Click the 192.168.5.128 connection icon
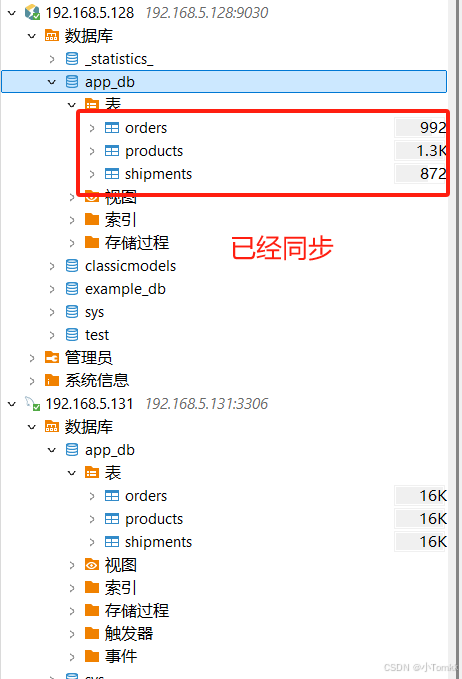 [32, 13]
